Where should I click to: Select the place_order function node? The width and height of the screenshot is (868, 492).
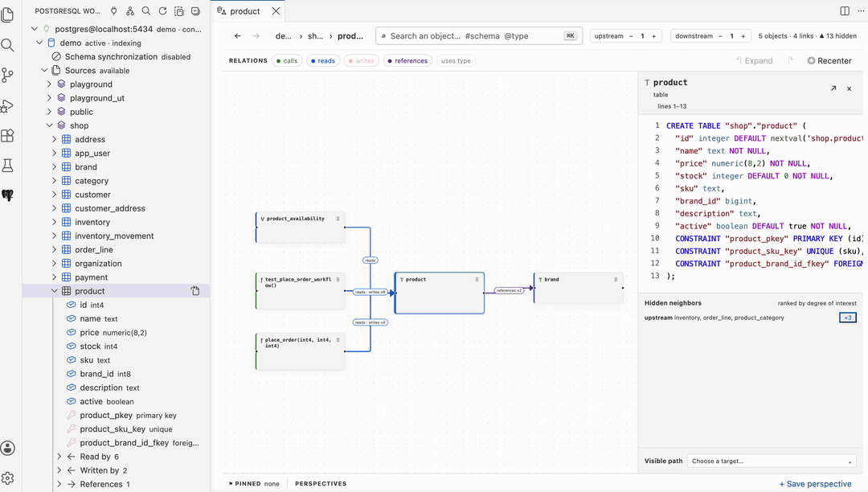300,351
